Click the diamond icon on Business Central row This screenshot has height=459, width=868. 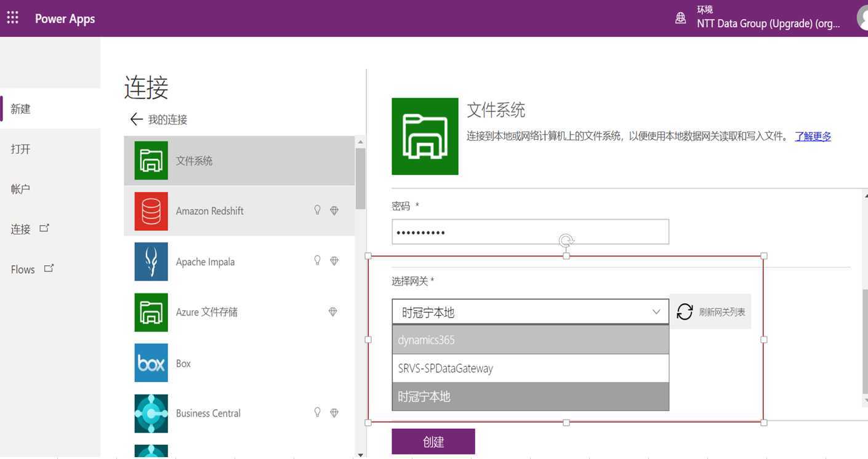coord(334,413)
